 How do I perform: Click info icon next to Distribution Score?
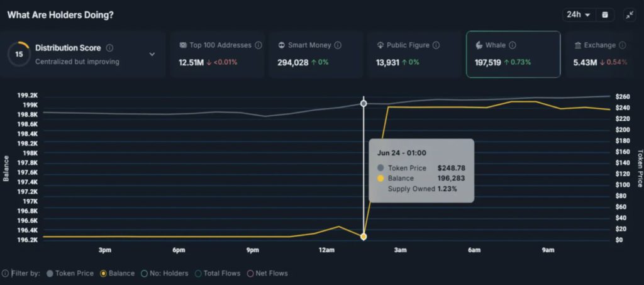coord(110,48)
